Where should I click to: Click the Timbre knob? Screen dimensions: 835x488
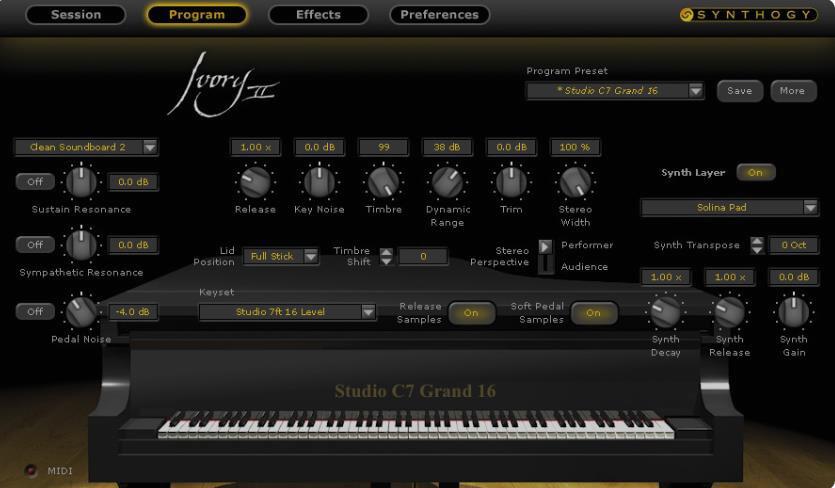pos(383,182)
